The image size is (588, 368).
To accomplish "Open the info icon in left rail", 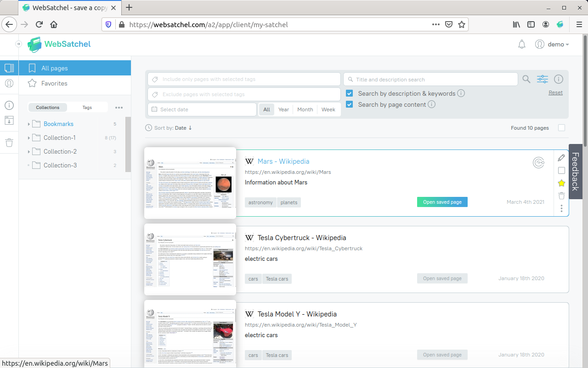I will point(9,105).
